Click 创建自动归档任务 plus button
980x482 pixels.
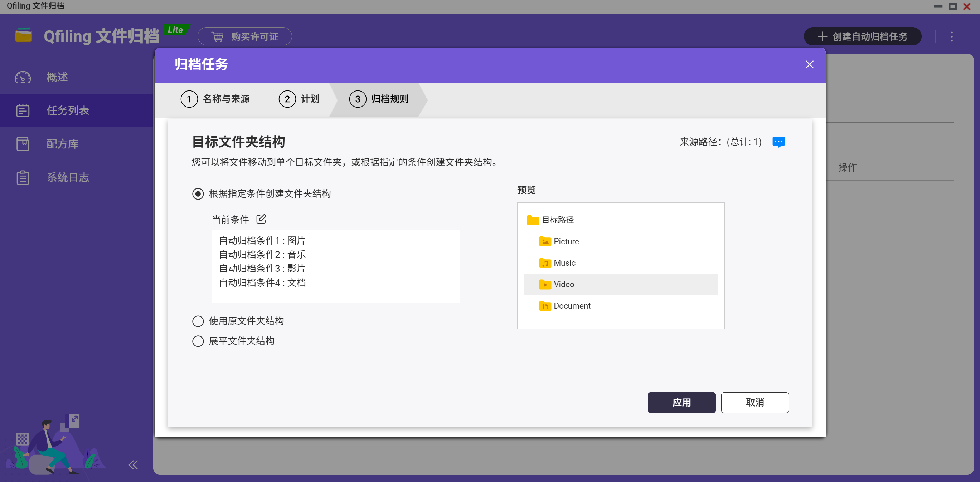[862, 36]
